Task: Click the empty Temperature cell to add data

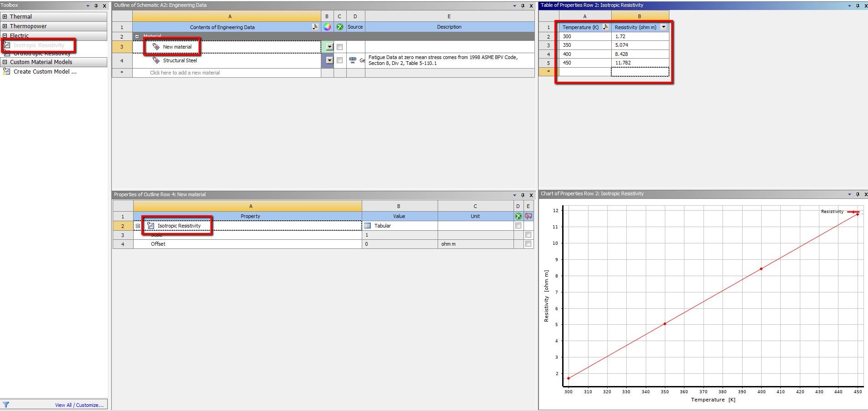Action: [x=585, y=71]
